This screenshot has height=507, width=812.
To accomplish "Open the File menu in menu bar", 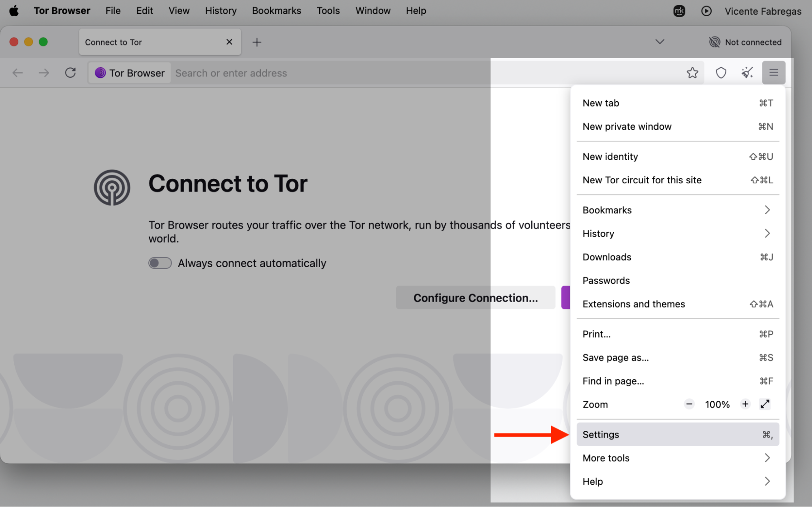I will click(x=113, y=11).
